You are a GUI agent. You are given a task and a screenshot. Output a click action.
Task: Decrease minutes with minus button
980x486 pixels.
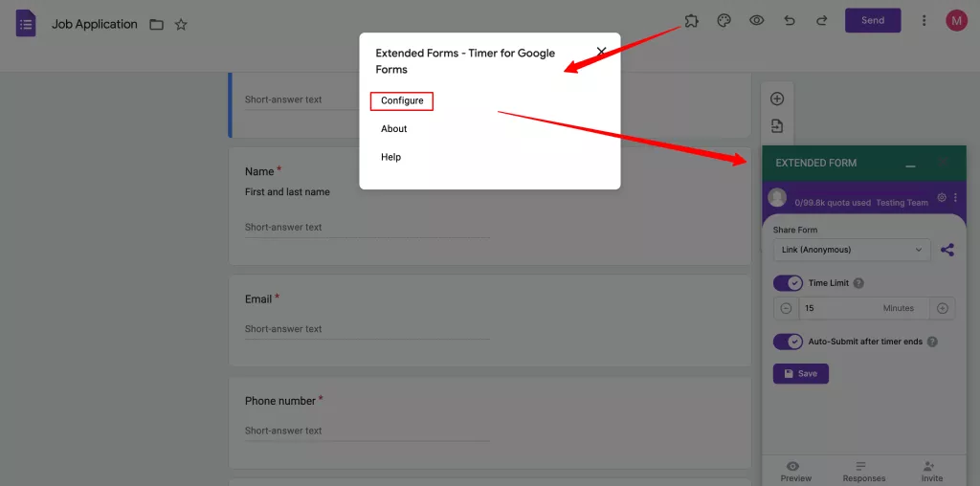coord(787,308)
